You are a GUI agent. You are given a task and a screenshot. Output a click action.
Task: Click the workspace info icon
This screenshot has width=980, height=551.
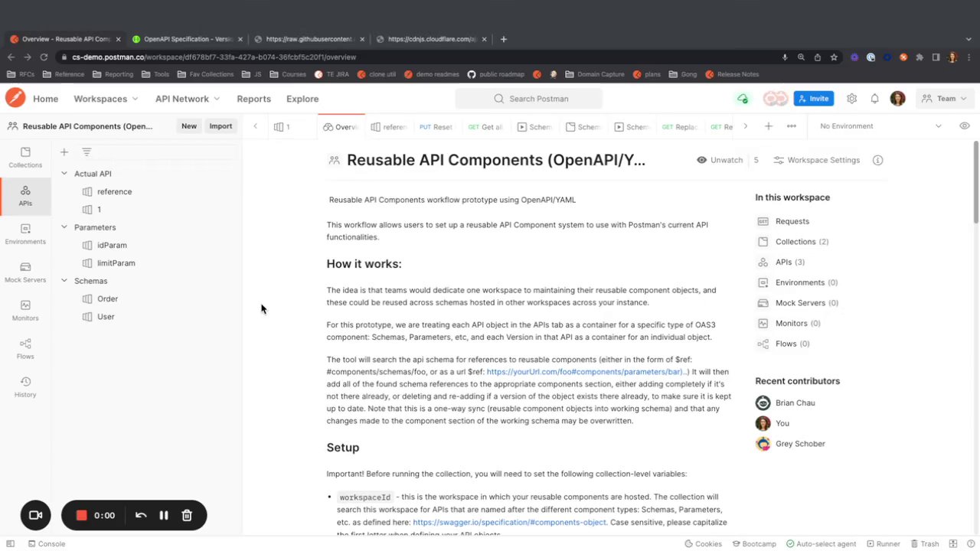878,160
